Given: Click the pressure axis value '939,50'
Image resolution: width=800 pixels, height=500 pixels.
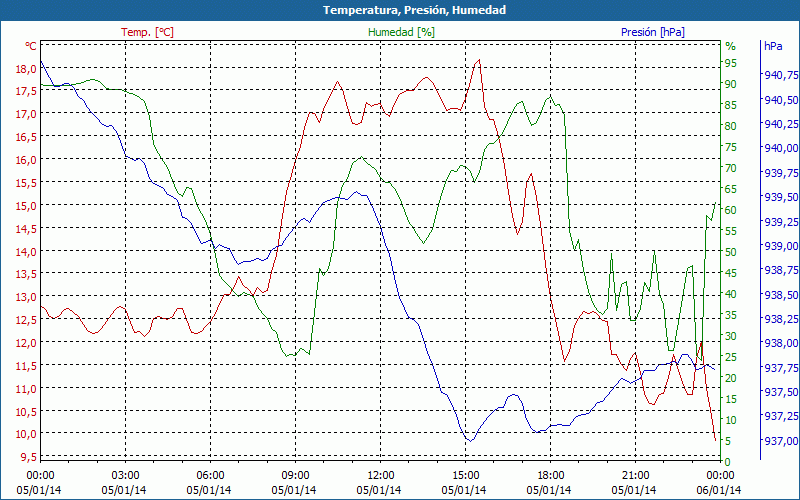Looking at the screenshot, I should (781, 197).
